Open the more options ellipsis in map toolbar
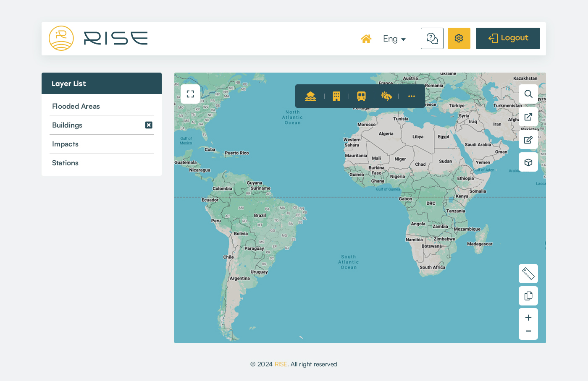 click(411, 96)
